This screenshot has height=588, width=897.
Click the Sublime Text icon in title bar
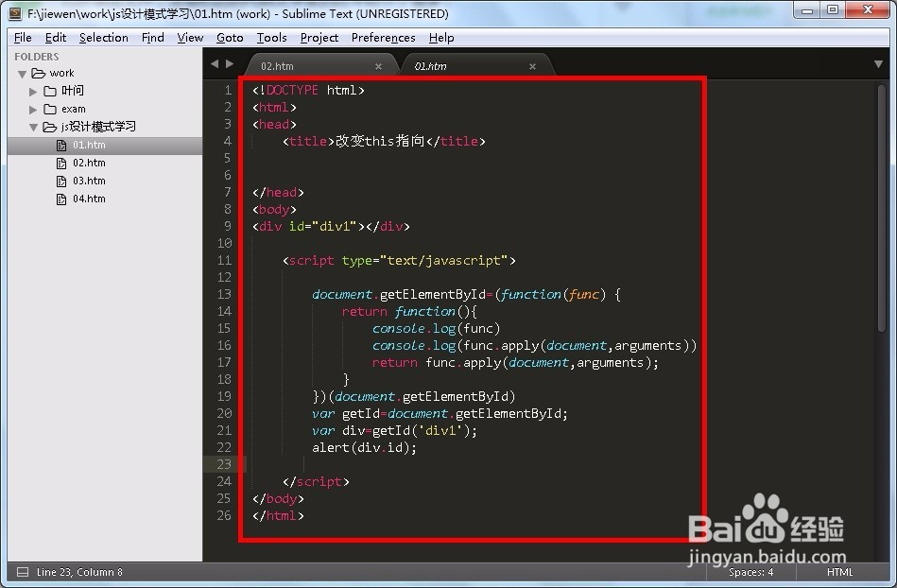coord(13,12)
